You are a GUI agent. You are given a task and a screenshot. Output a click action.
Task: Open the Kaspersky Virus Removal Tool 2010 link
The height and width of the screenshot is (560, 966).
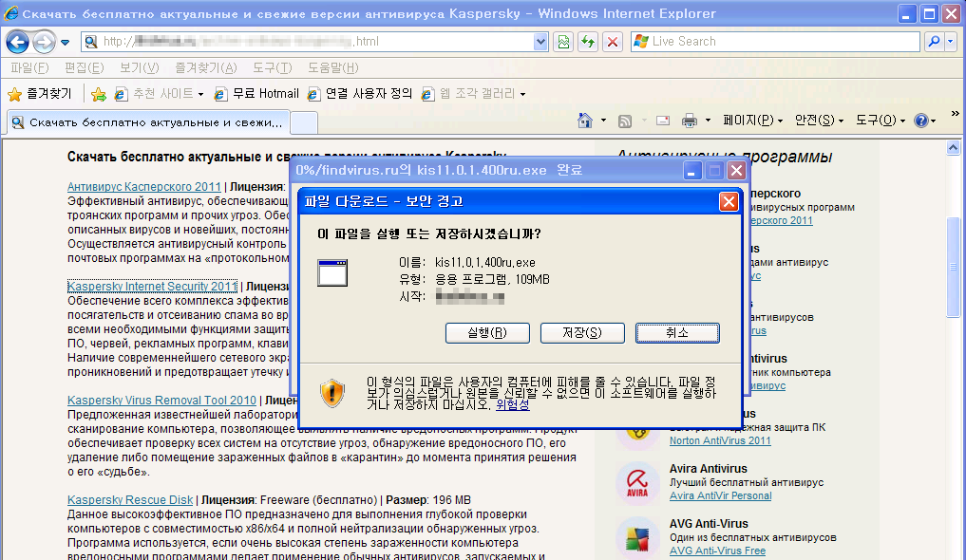coord(161,400)
